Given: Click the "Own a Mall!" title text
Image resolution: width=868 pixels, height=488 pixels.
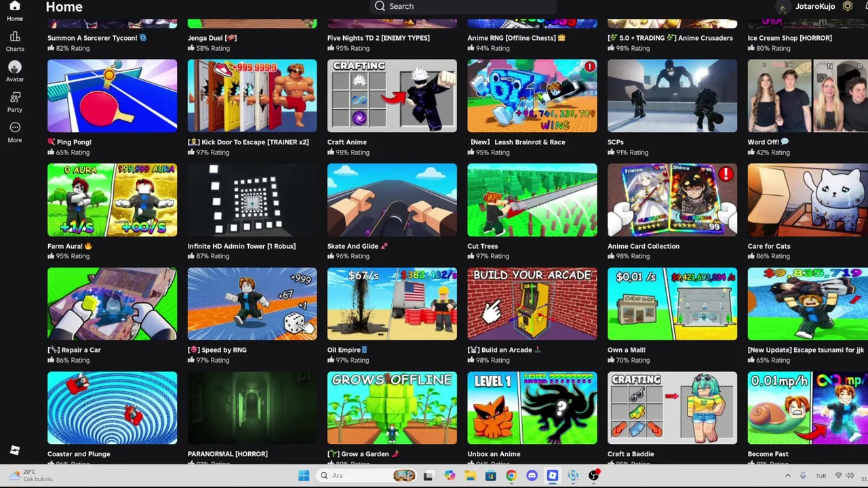Looking at the screenshot, I should [627, 350].
